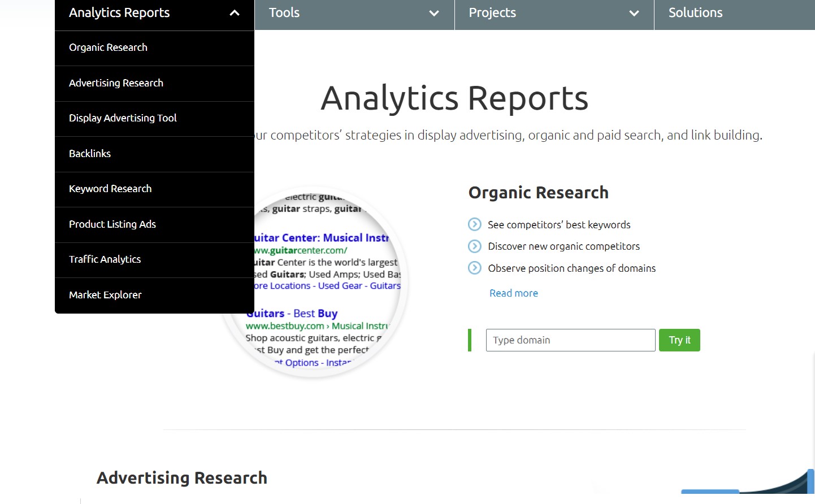Click the Organic Research section heading

(539, 193)
